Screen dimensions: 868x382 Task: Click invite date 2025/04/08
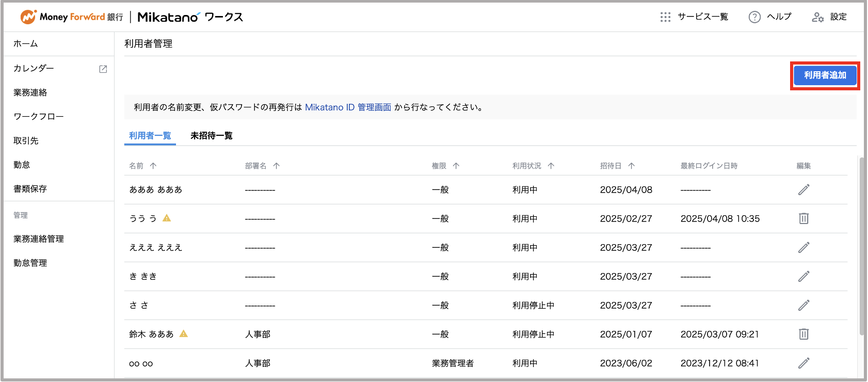click(626, 189)
